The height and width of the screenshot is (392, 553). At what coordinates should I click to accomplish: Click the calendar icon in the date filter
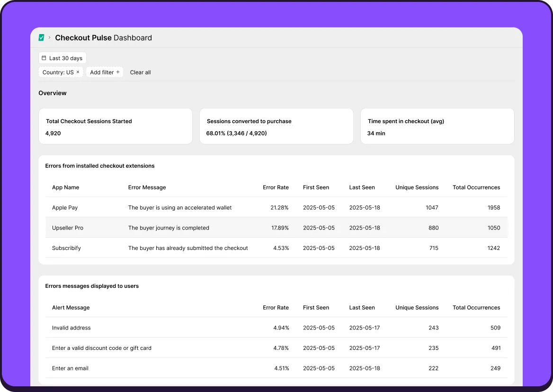[x=44, y=58]
